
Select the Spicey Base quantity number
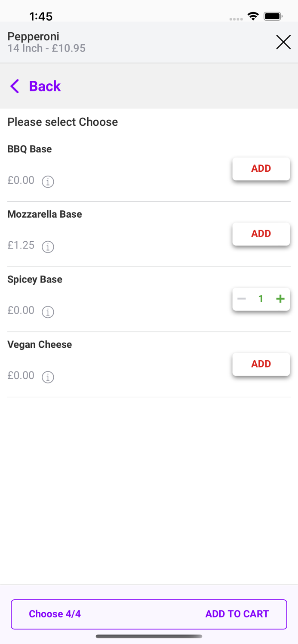(x=261, y=299)
